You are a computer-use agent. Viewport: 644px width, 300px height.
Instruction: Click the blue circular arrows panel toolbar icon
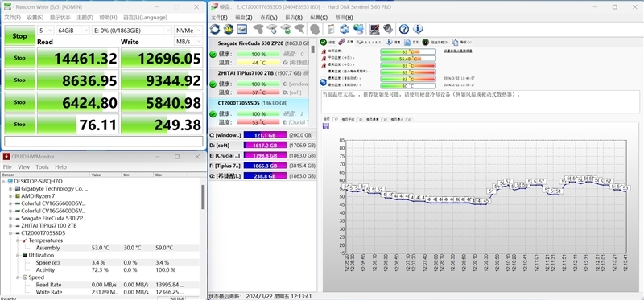345,29
